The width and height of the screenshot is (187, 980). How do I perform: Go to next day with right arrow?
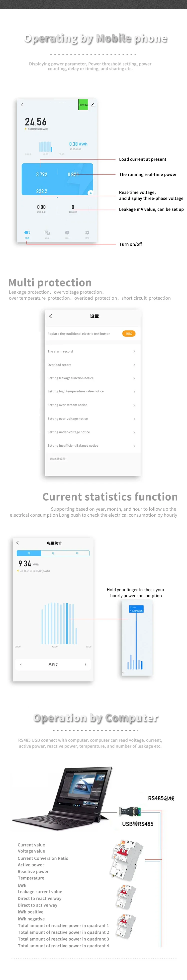pyautogui.click(x=85, y=665)
